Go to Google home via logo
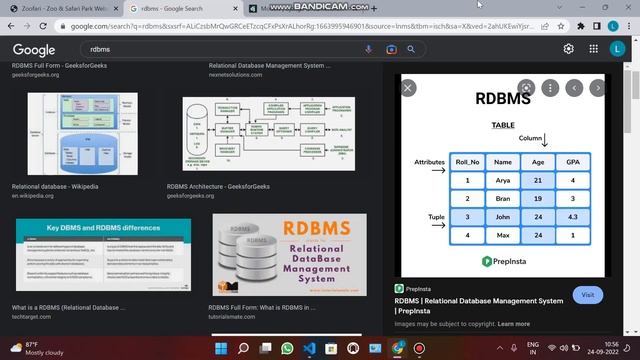Image resolution: width=640 pixels, height=360 pixels. coord(34,50)
